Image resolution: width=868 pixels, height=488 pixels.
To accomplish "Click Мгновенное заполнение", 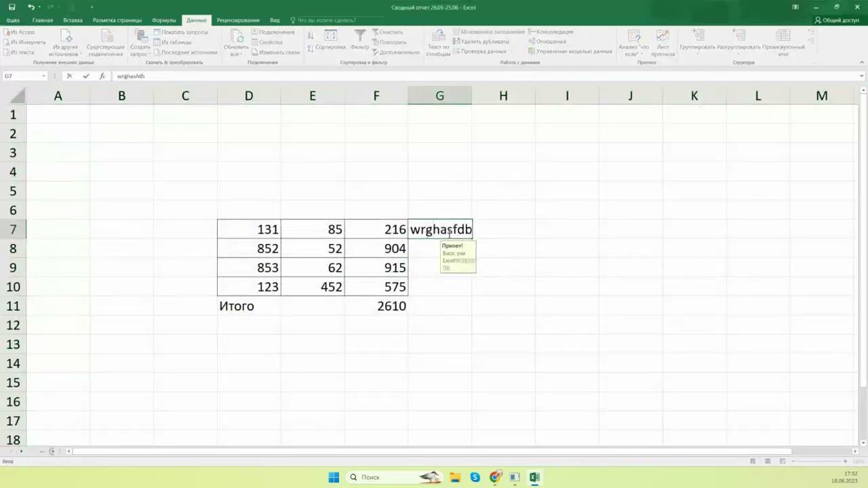I will pos(488,32).
